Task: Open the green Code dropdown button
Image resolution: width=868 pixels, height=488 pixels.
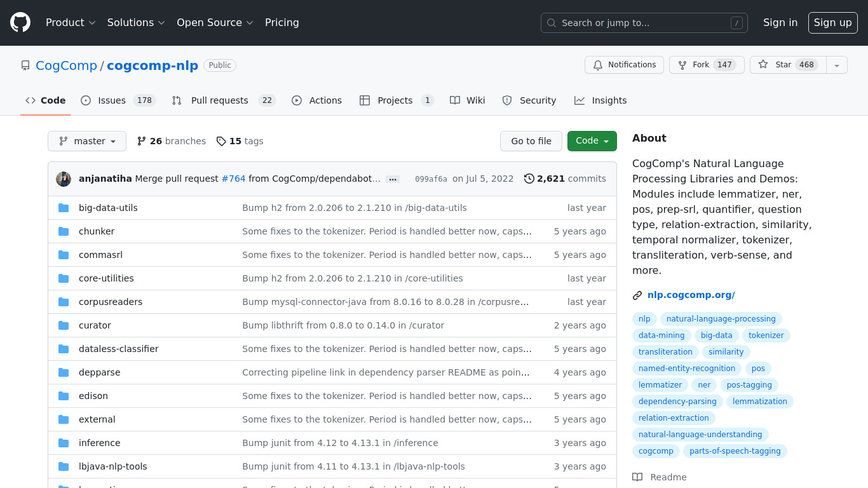Action: click(x=592, y=141)
